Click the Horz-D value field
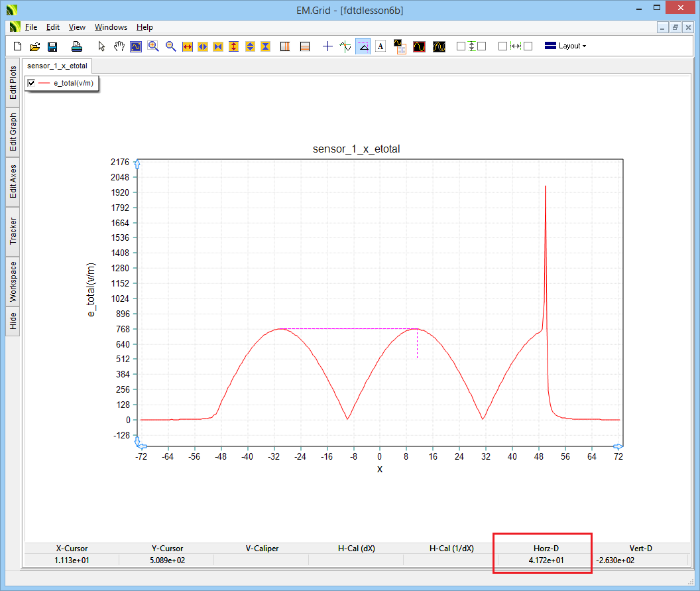The height and width of the screenshot is (591, 700). 542,560
